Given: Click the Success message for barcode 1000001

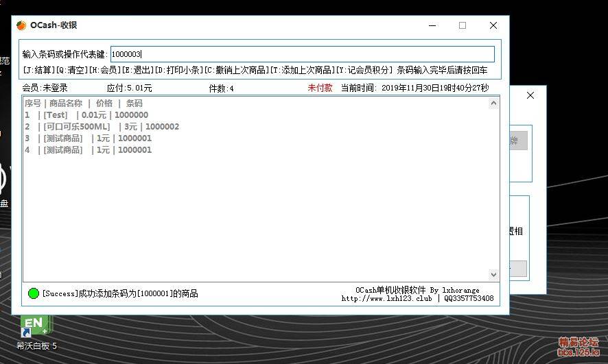Looking at the screenshot, I should 120,293.
